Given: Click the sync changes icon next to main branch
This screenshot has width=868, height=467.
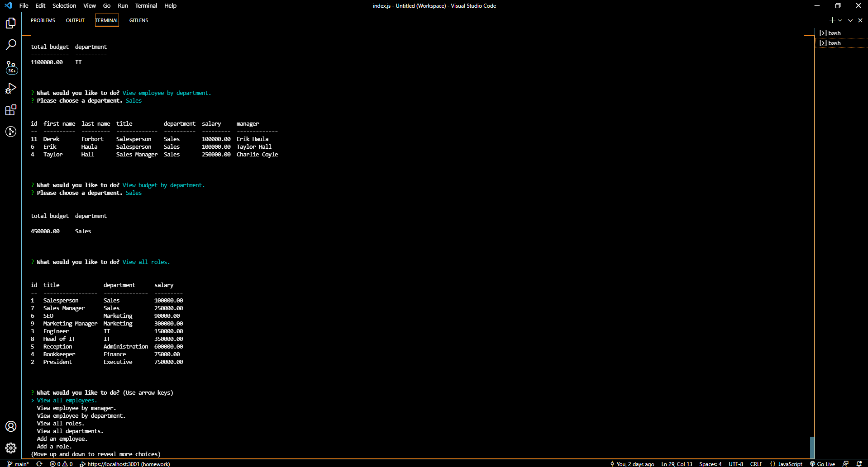Looking at the screenshot, I should click(38, 464).
